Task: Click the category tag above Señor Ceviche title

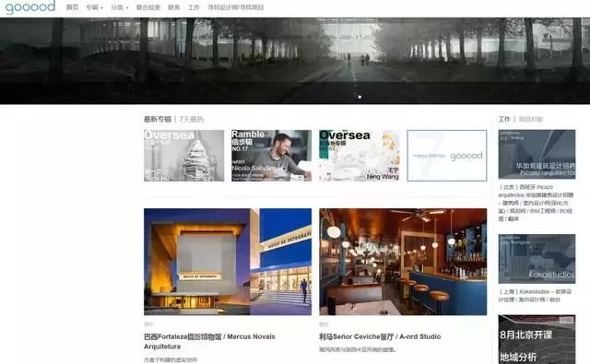Action: [x=324, y=324]
